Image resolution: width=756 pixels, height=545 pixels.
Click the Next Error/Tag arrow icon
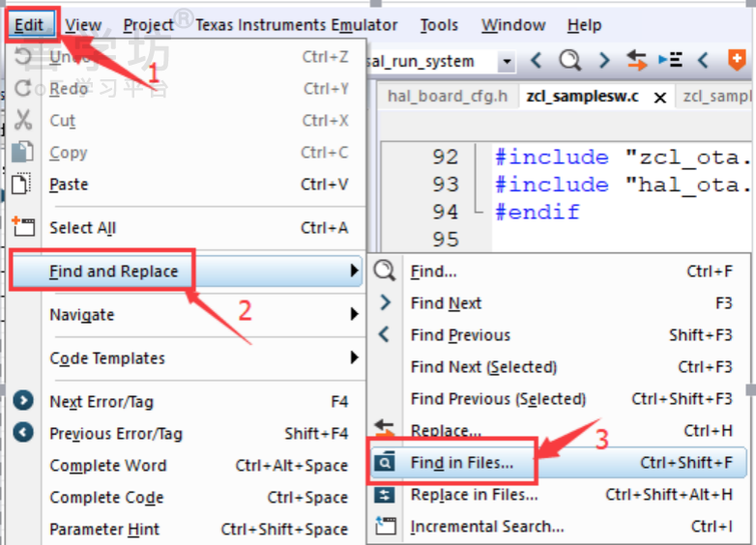[x=23, y=400]
